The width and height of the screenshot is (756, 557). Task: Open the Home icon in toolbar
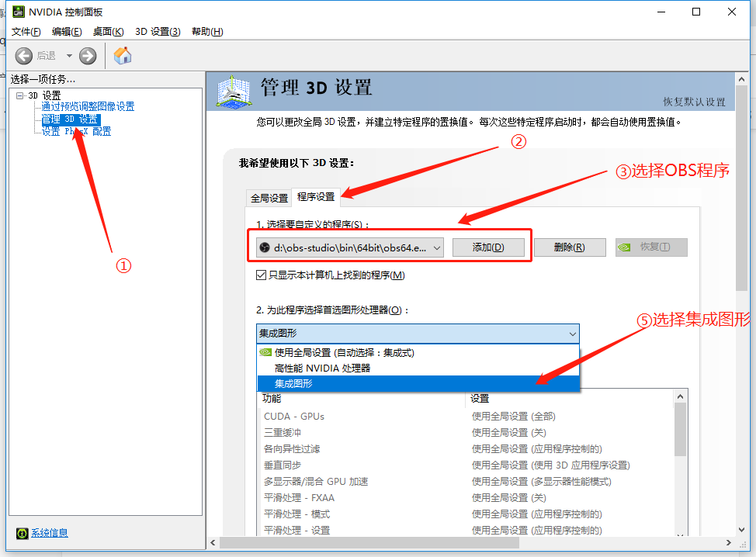pyautogui.click(x=123, y=55)
